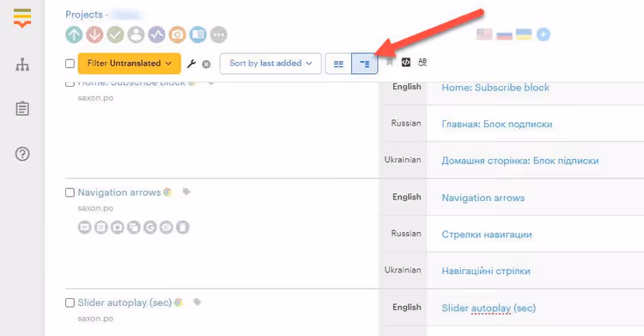Open the Slider autoplay (sec) key name
The height and width of the screenshot is (336, 644).
click(125, 302)
